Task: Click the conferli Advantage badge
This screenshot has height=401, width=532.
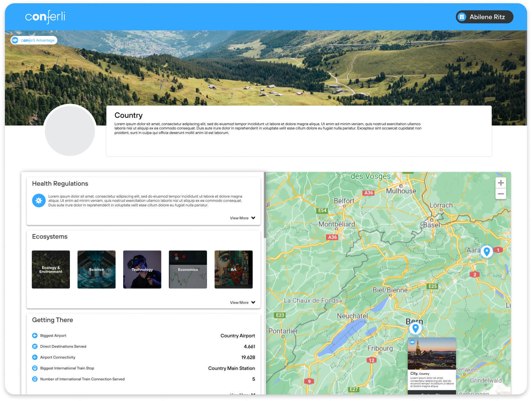Action: [34, 40]
